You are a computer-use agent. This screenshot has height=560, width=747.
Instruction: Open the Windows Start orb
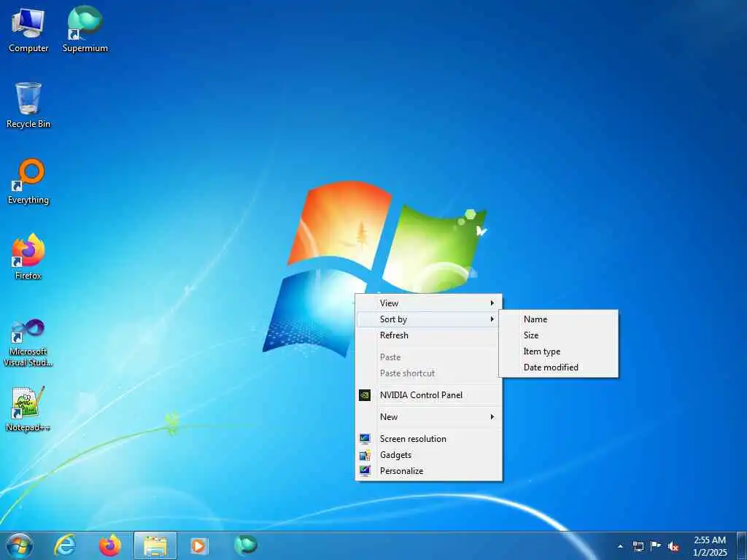click(x=20, y=545)
